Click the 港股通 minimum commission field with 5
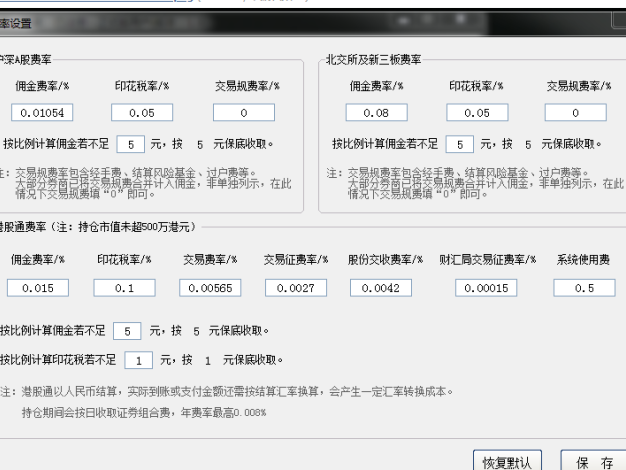 click(x=127, y=331)
